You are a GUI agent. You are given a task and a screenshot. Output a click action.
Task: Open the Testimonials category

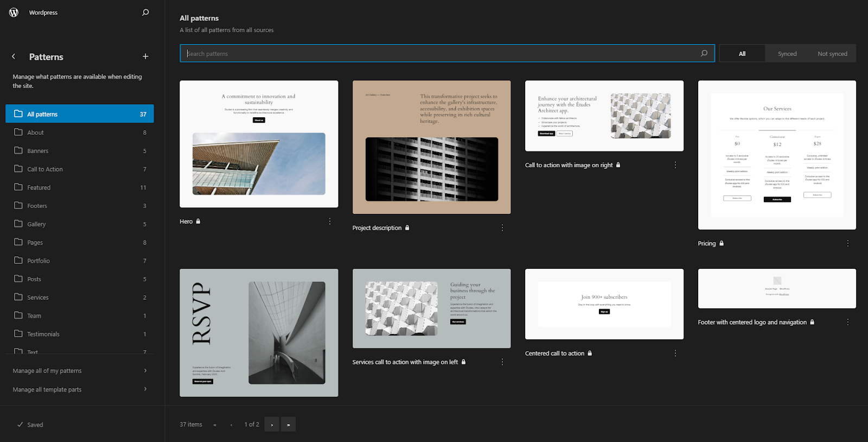tap(80, 334)
